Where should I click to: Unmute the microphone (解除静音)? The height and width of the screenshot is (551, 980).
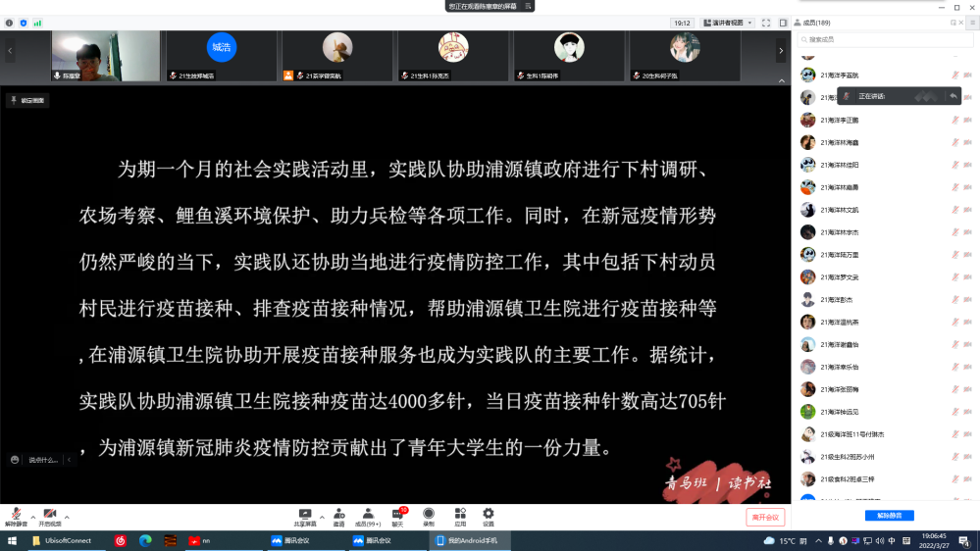16,515
